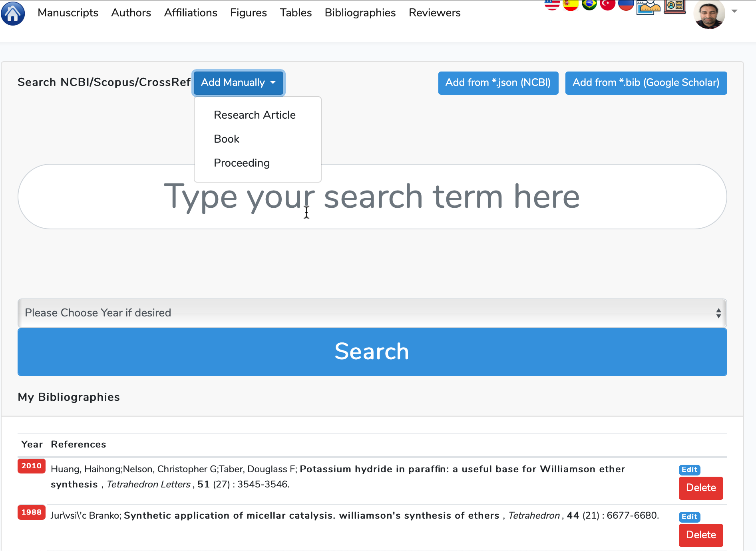This screenshot has height=551, width=756.
Task: Delete the 2010 Huang reference
Action: pyautogui.click(x=700, y=488)
